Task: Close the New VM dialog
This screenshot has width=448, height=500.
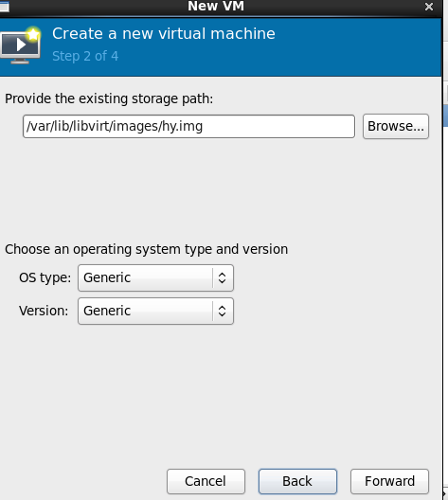Action: pyautogui.click(x=429, y=7)
